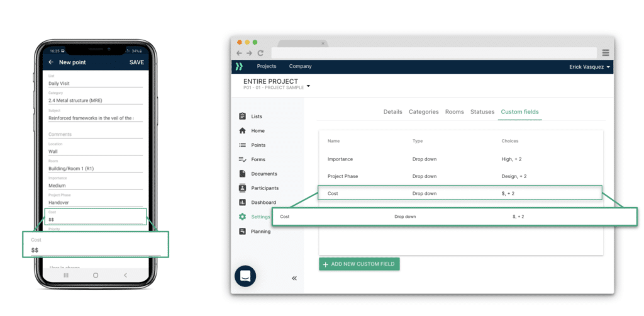The height and width of the screenshot is (316, 644).
Task: Click the browser reload button
Action: point(260,53)
